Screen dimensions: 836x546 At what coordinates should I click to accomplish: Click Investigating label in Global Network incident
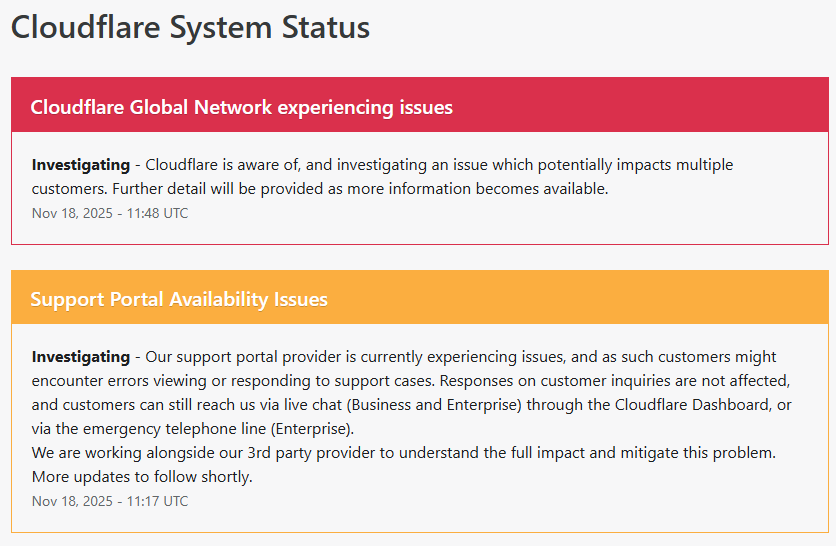[x=81, y=164]
